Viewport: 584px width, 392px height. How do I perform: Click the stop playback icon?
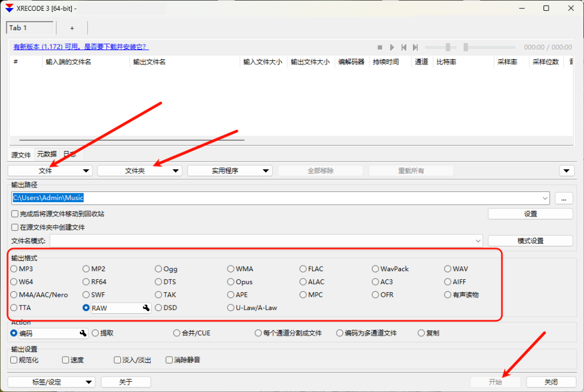[x=380, y=47]
